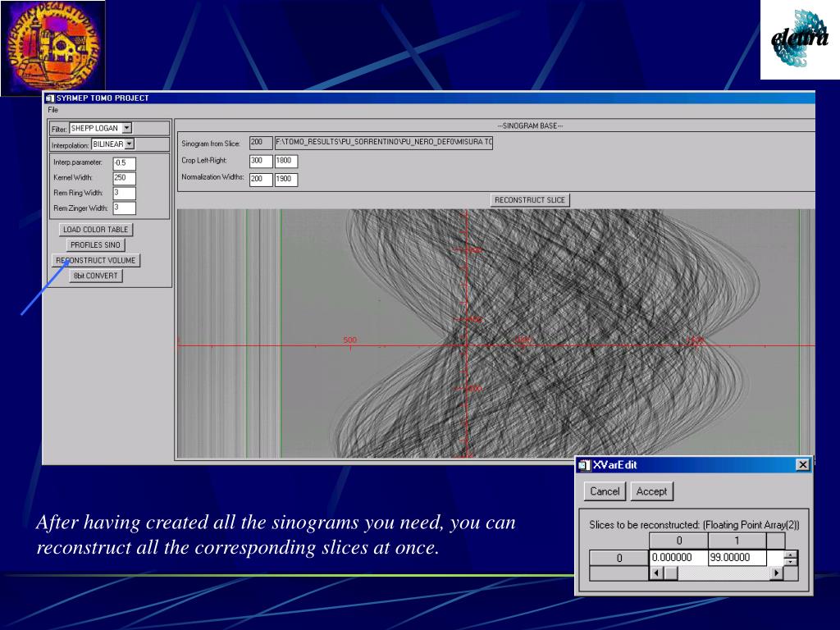Edit the Rem Zinger Width field
The height and width of the screenshot is (630, 840).
click(x=125, y=208)
